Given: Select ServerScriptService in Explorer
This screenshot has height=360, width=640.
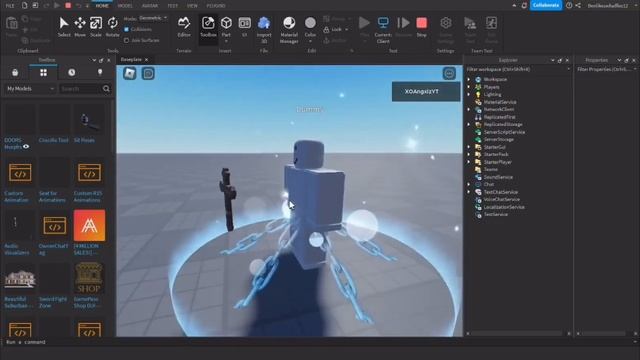Looking at the screenshot, I should tap(504, 132).
